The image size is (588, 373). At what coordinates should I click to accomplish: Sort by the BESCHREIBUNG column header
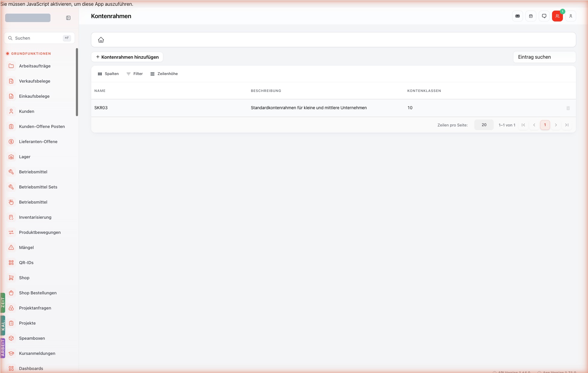point(266,91)
